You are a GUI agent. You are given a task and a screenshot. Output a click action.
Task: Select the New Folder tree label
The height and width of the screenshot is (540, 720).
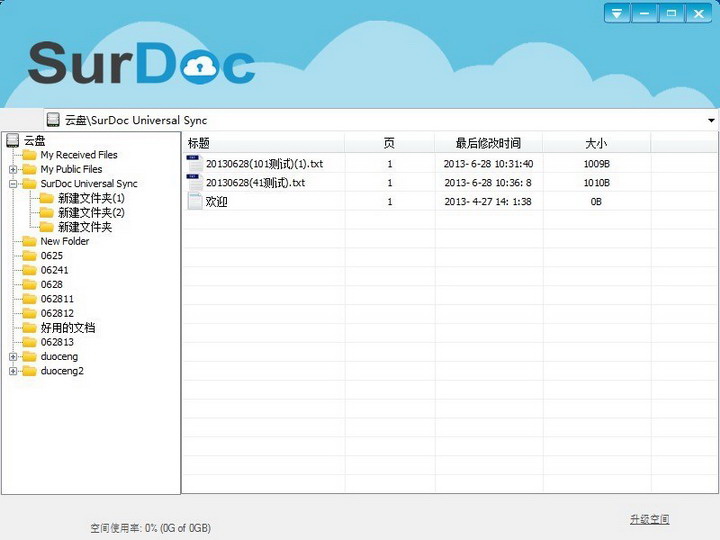65,241
